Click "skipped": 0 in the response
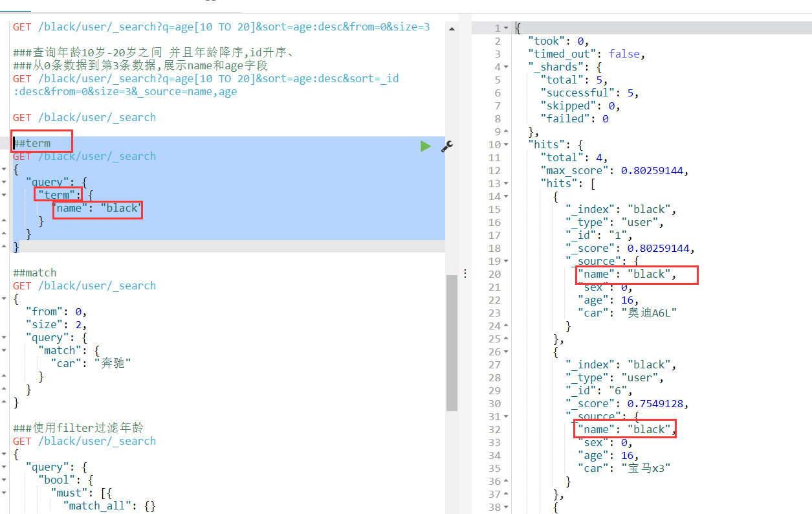 click(x=580, y=106)
